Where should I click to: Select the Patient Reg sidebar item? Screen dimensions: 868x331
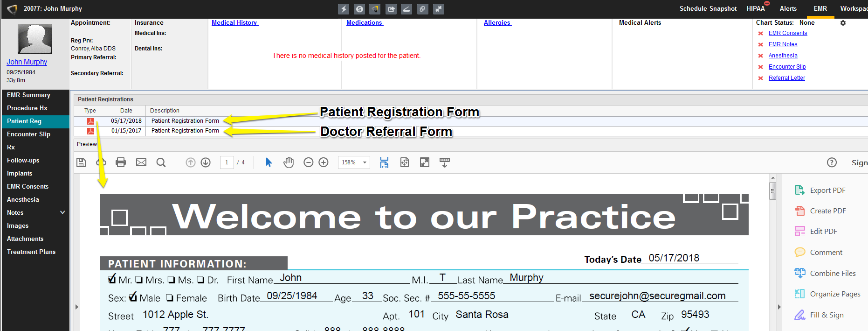pos(35,121)
